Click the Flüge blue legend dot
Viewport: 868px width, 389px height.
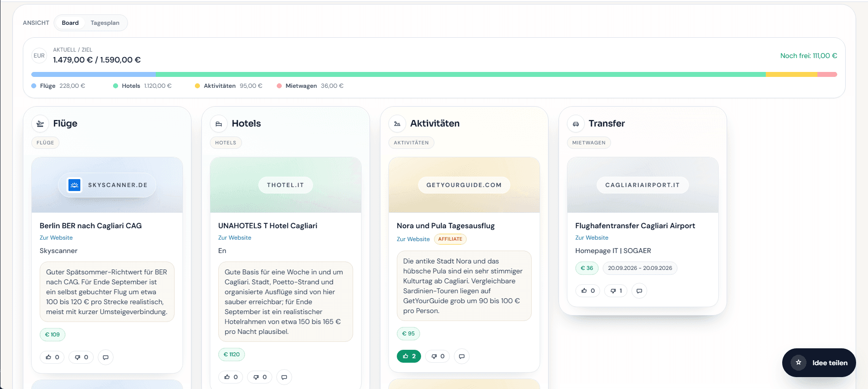tap(34, 86)
